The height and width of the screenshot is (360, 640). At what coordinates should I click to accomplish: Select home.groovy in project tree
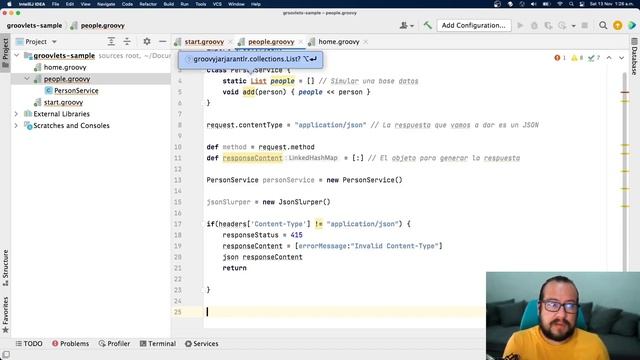click(x=65, y=67)
